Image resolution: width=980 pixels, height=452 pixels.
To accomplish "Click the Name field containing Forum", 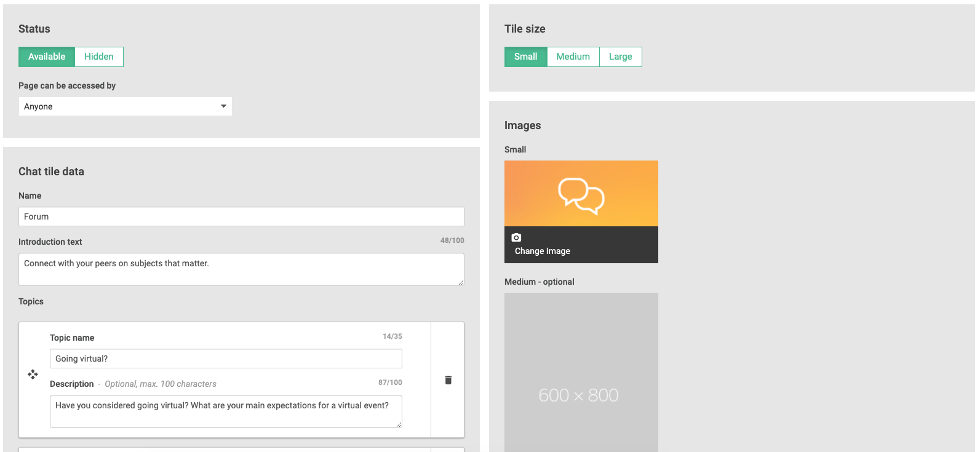I will (x=241, y=216).
